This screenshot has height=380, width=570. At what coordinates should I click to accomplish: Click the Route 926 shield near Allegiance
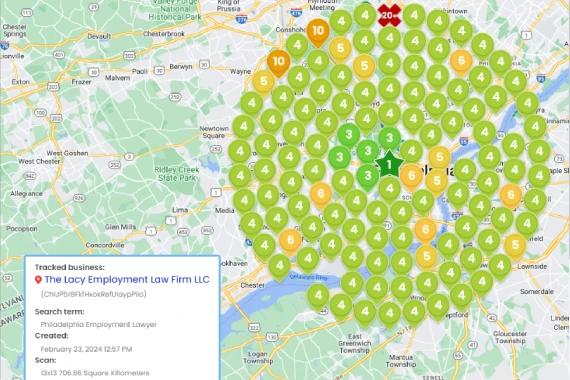pos(79,198)
